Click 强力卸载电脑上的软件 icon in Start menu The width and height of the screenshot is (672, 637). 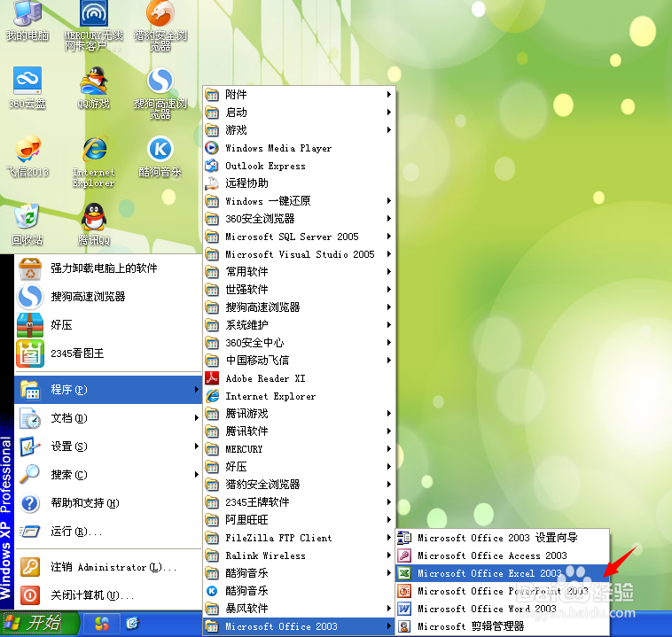pyautogui.click(x=30, y=268)
